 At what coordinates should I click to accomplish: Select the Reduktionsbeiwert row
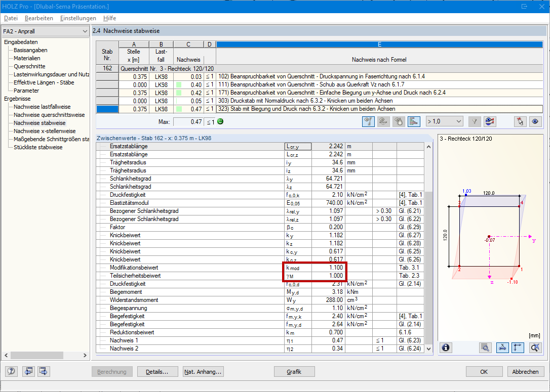(x=260, y=332)
